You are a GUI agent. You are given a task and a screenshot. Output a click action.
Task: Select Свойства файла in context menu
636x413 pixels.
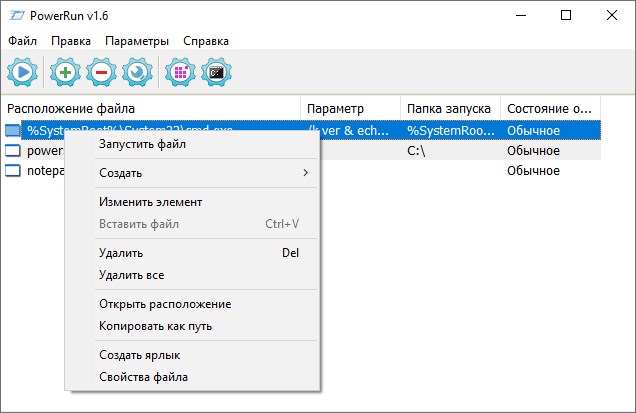coord(143,377)
